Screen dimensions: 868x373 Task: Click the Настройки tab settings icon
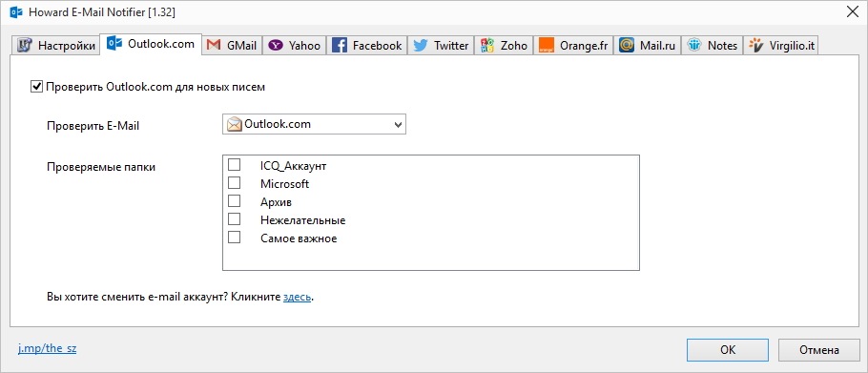pyautogui.click(x=25, y=46)
